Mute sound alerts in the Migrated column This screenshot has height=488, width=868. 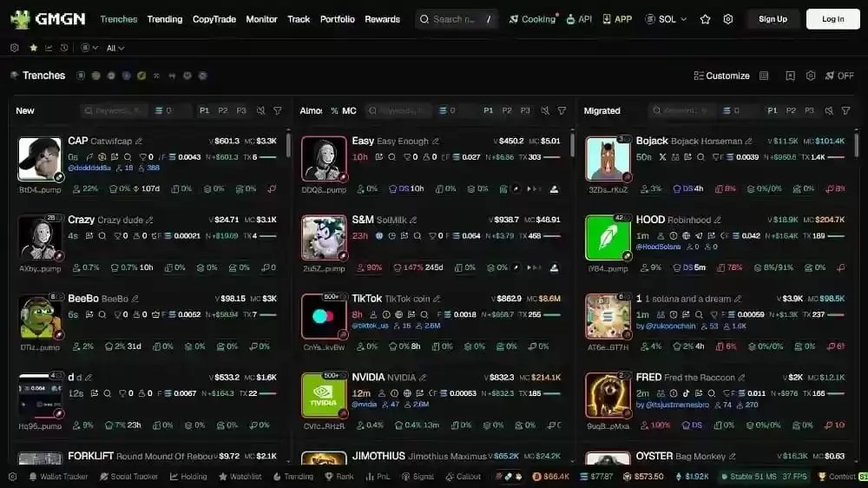829,110
